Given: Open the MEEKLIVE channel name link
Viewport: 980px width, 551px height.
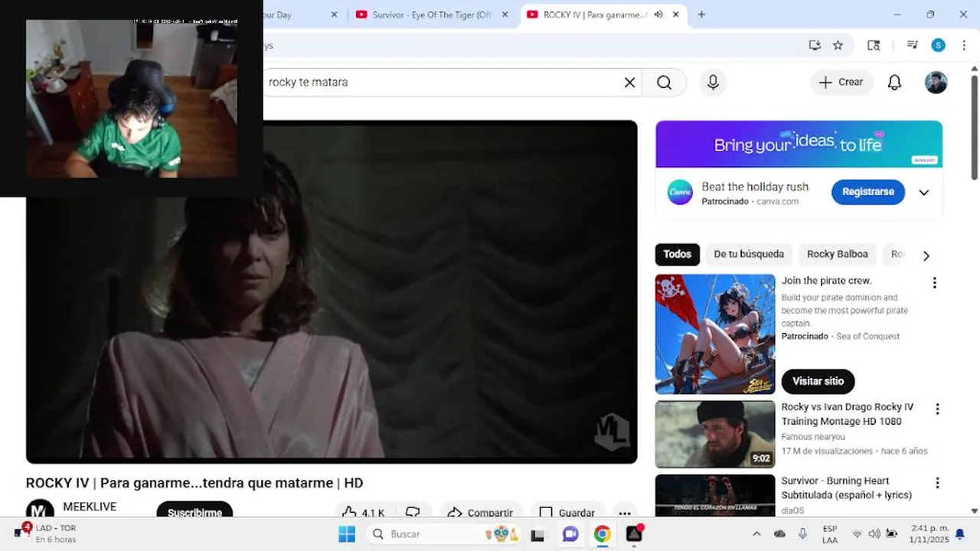Looking at the screenshot, I should coord(90,507).
